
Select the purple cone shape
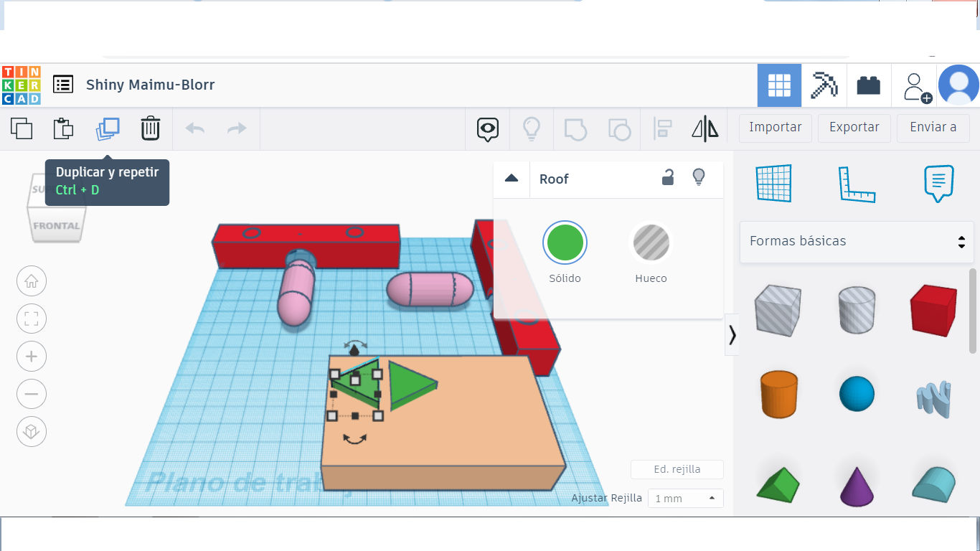857,486
